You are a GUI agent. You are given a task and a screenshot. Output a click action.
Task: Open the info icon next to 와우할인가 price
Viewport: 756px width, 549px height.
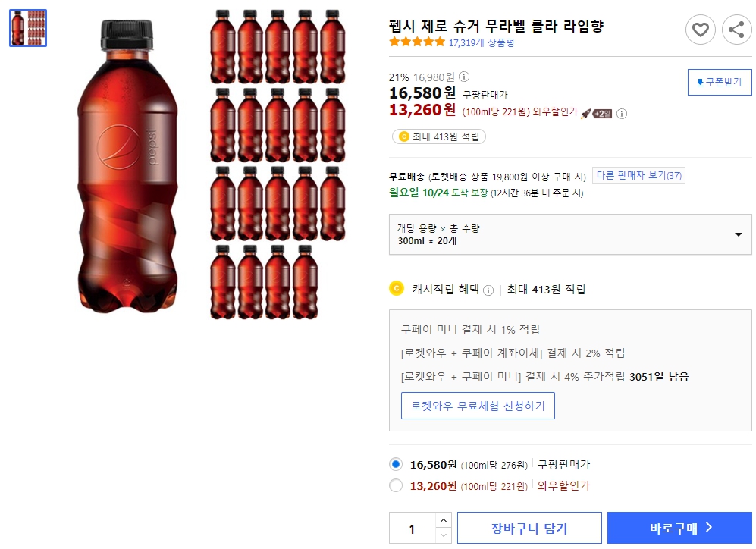point(622,114)
